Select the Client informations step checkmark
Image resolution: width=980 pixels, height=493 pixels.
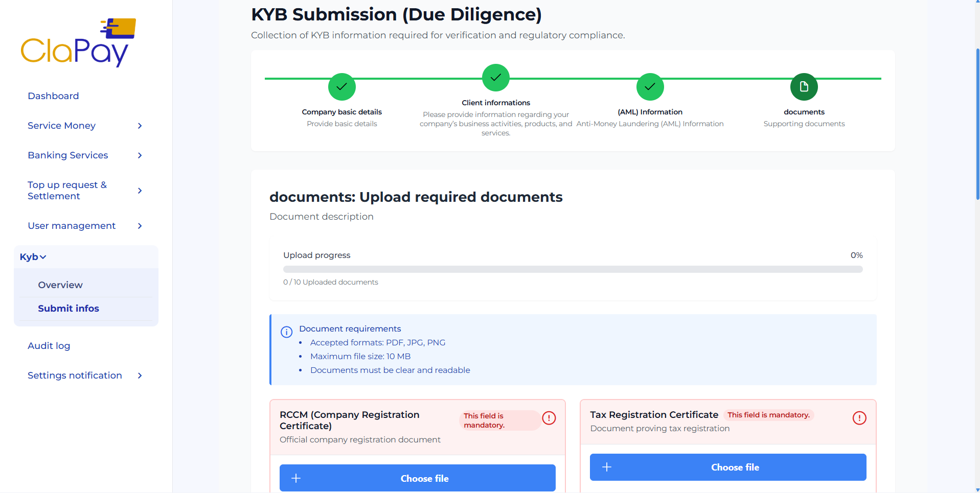pyautogui.click(x=495, y=78)
